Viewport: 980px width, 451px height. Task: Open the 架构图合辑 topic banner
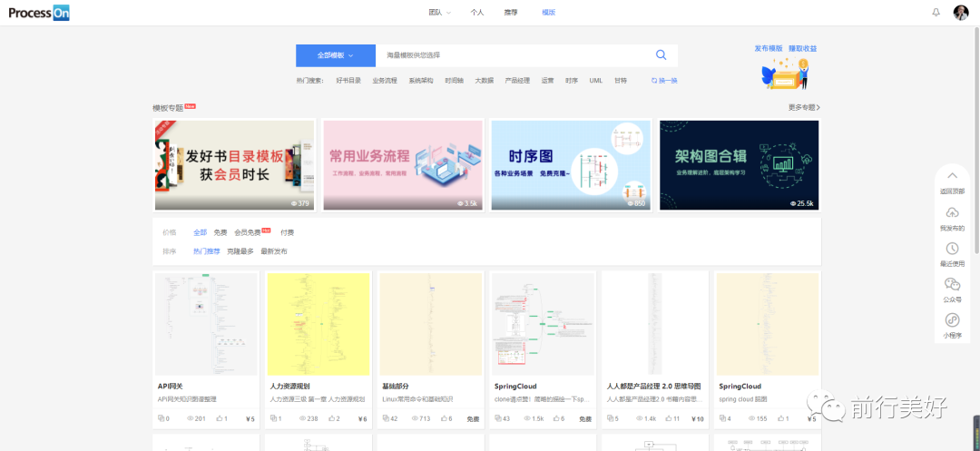(x=739, y=165)
